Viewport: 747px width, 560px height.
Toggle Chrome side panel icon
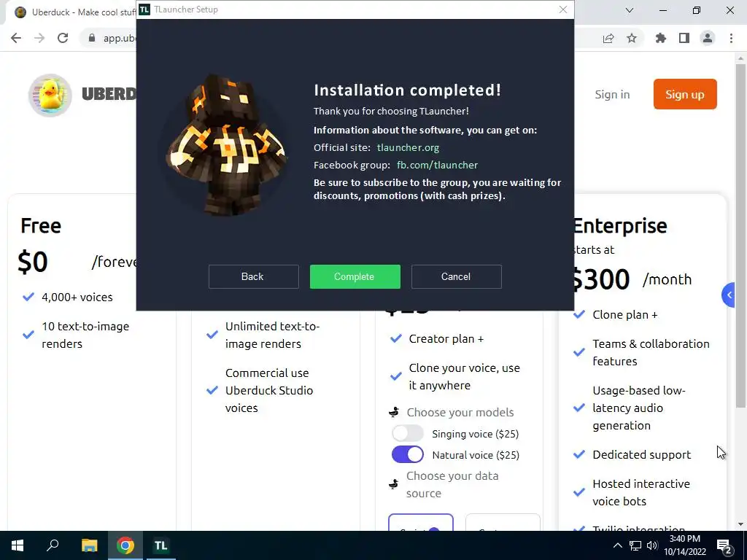(684, 38)
